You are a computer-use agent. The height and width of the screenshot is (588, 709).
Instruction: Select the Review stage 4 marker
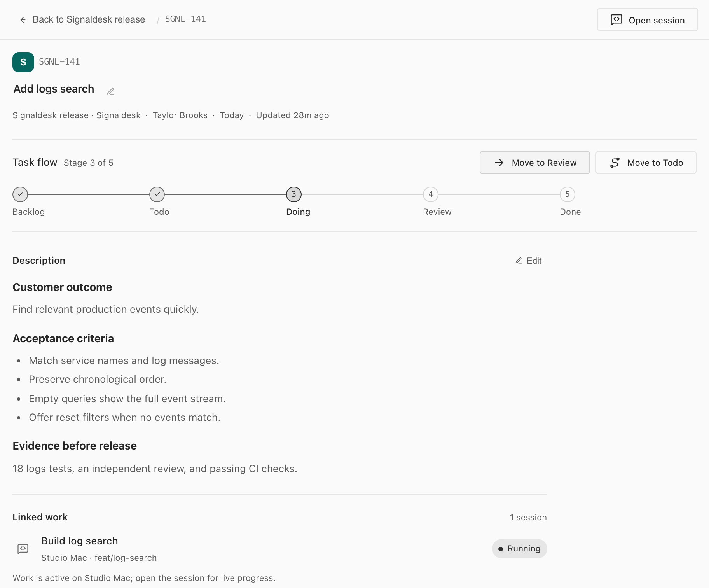tap(431, 194)
